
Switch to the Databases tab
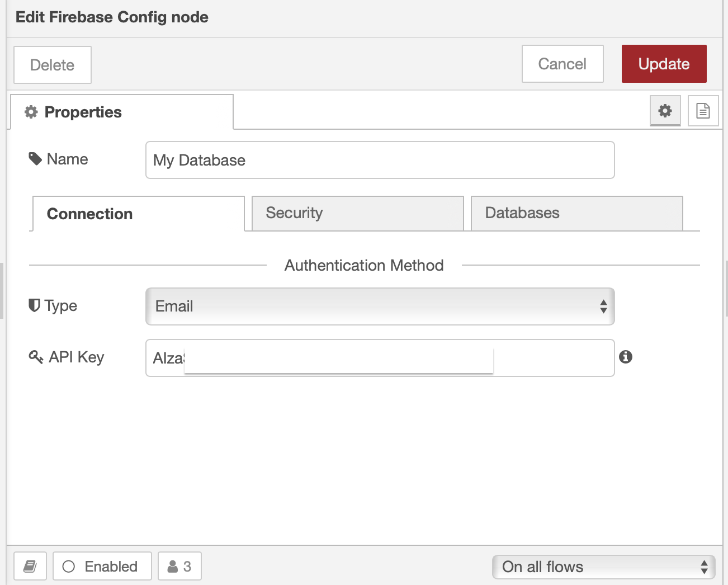point(577,213)
